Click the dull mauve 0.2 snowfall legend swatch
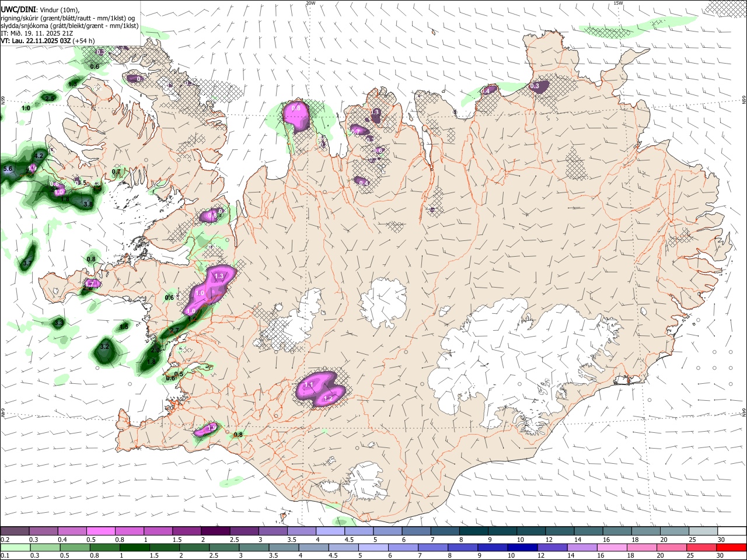Viewport: 747px width, 560px height. click(15, 531)
